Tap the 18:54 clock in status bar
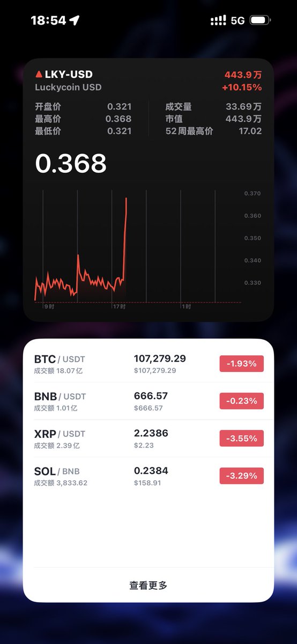 48,20
